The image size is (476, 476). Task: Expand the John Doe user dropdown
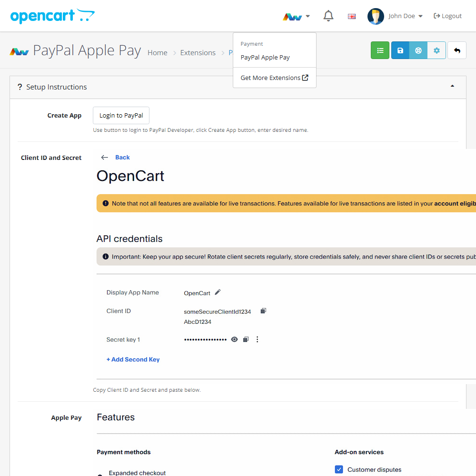click(395, 16)
